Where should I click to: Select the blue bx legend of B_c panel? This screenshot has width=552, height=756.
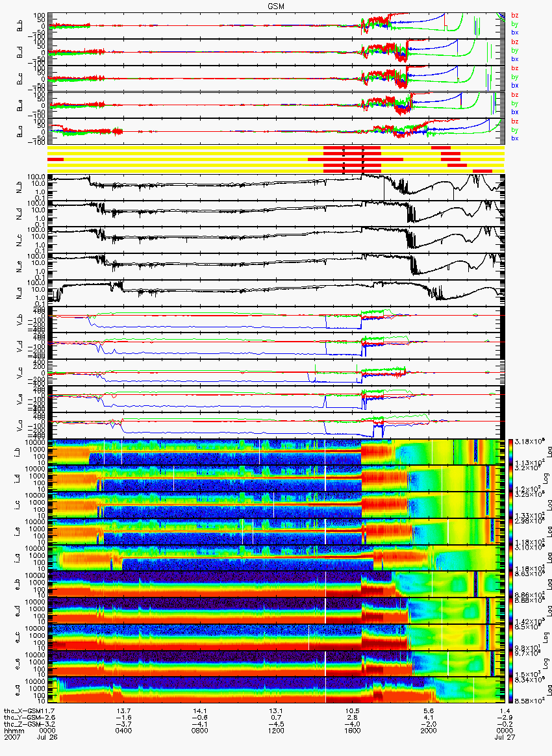click(x=515, y=85)
